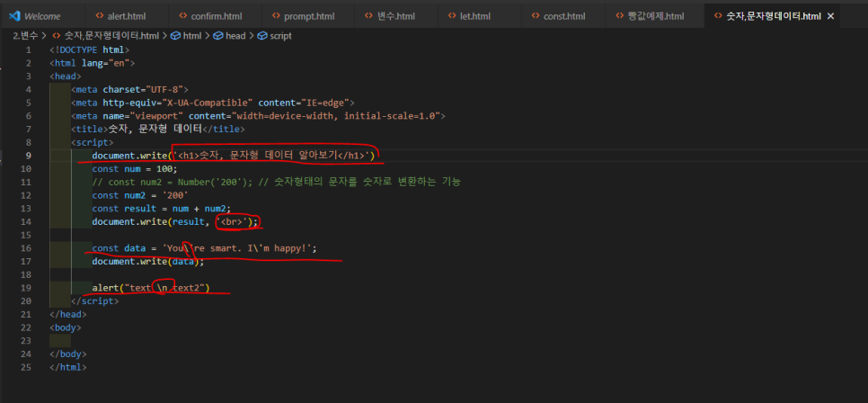Click the cube icon beside head breadcrumb
This screenshot has height=403, width=868.
point(218,35)
